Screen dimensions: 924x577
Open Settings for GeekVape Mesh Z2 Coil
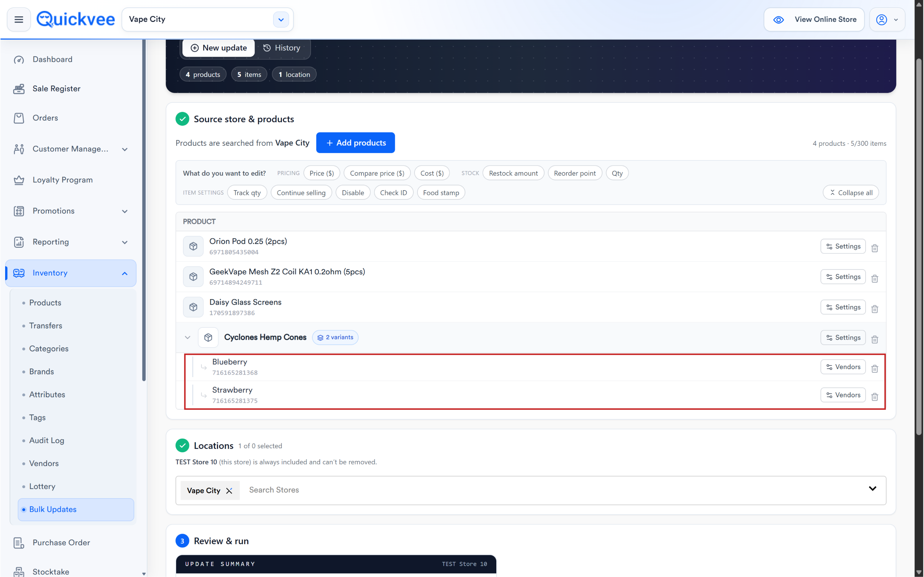click(x=843, y=277)
